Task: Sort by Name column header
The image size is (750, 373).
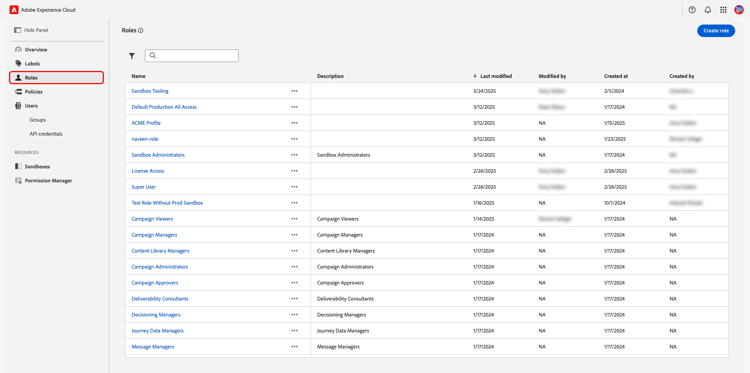Action: (138, 76)
